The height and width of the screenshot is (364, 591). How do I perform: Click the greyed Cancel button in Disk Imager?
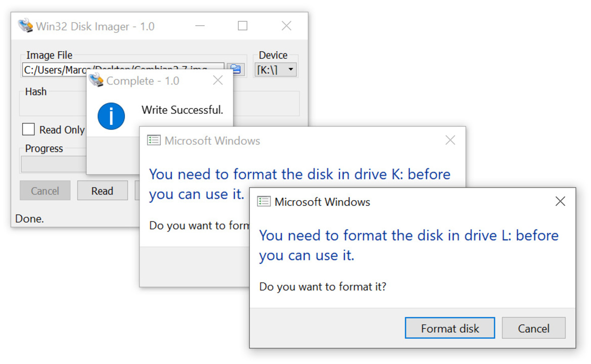click(45, 191)
